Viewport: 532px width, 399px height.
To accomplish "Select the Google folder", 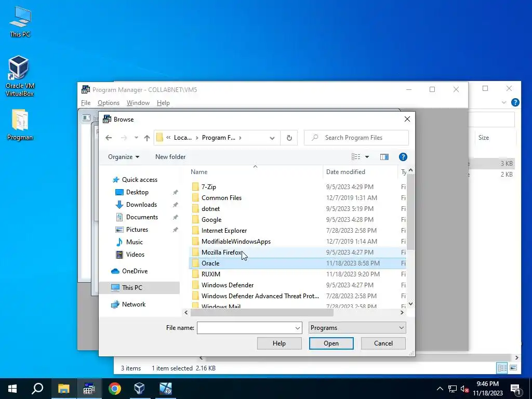I will point(297,220).
